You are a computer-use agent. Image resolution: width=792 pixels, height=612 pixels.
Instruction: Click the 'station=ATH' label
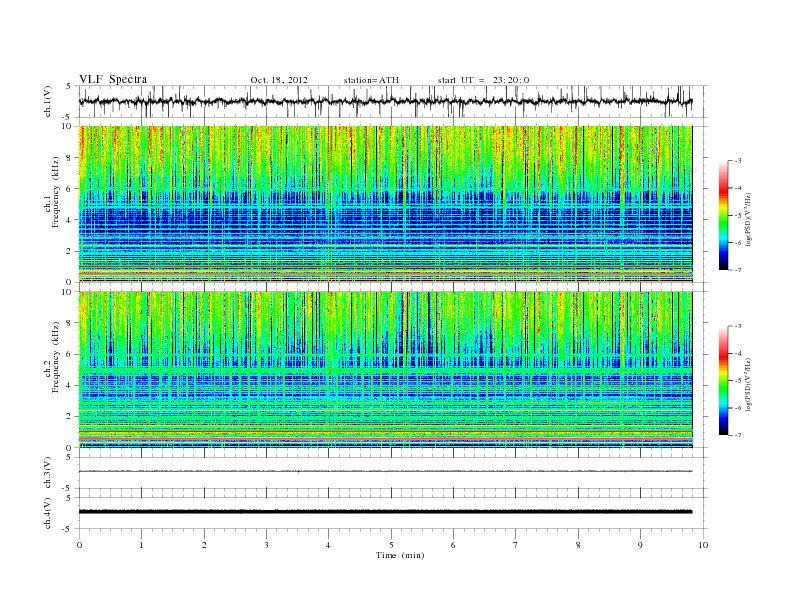click(x=371, y=80)
